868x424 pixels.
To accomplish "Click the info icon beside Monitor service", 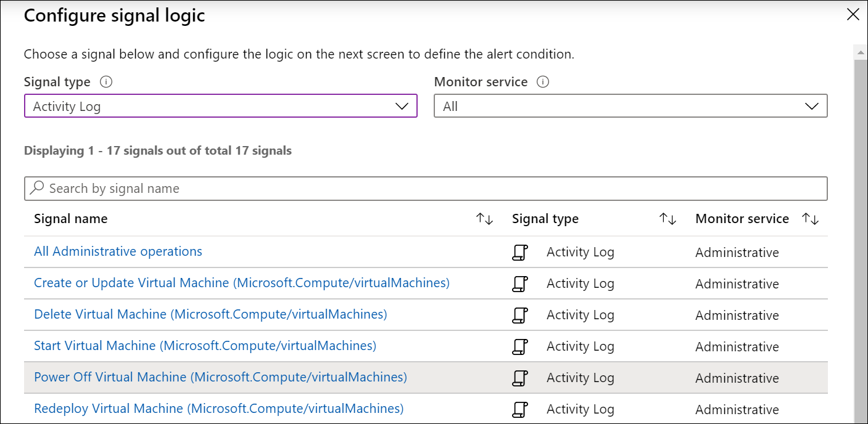I will click(543, 82).
